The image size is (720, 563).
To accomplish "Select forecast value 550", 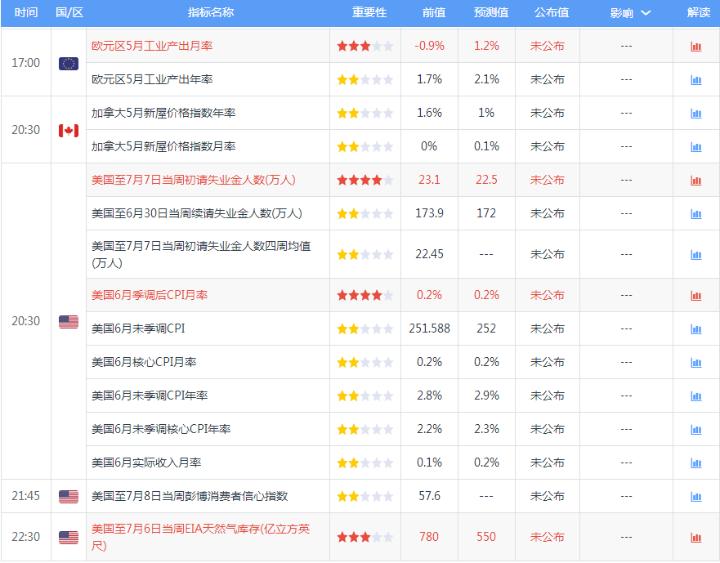I will click(x=486, y=537).
